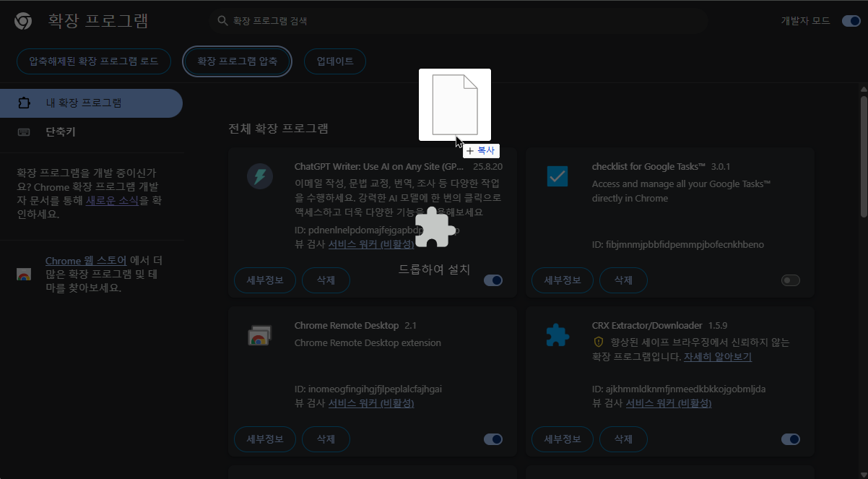Open 세부정보 for checklist for Google Tasks
This screenshot has width=868, height=479.
pos(563,280)
